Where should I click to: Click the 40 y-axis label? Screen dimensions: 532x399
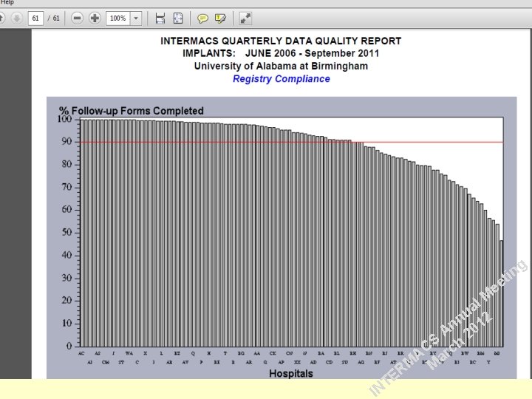click(x=66, y=255)
